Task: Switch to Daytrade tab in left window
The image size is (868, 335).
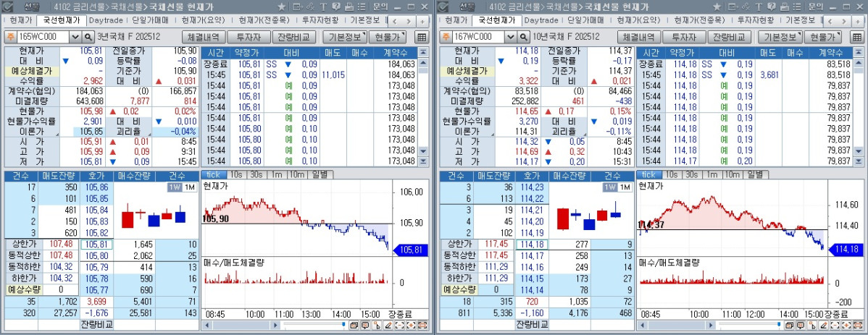Action: [107, 20]
